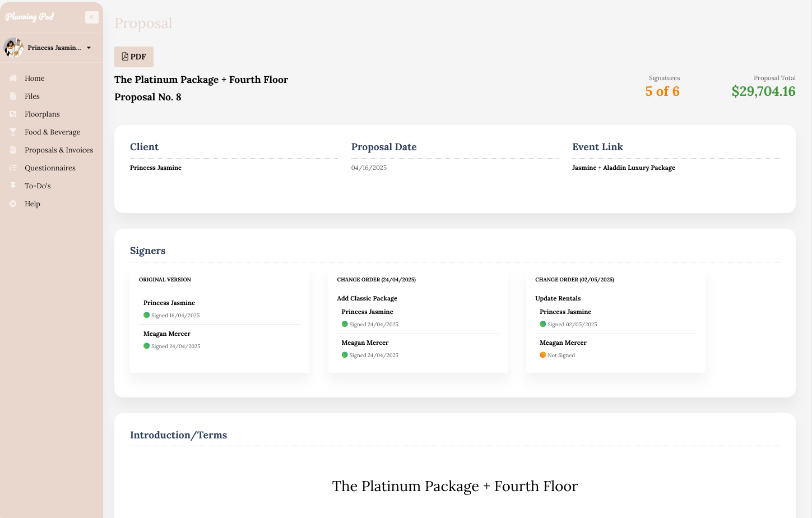Image resolution: width=812 pixels, height=518 pixels.
Task: Click the ORIGINAL VERSION card heading
Action: [x=165, y=280]
